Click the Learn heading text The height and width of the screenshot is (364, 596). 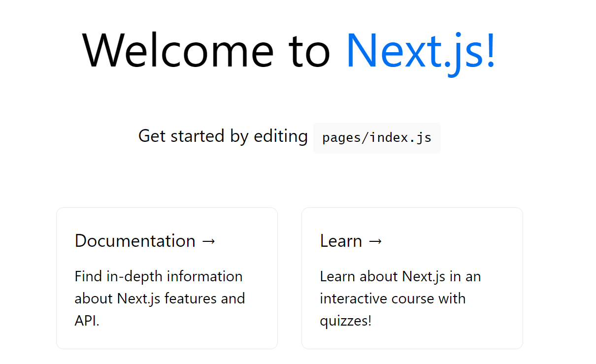(x=341, y=241)
